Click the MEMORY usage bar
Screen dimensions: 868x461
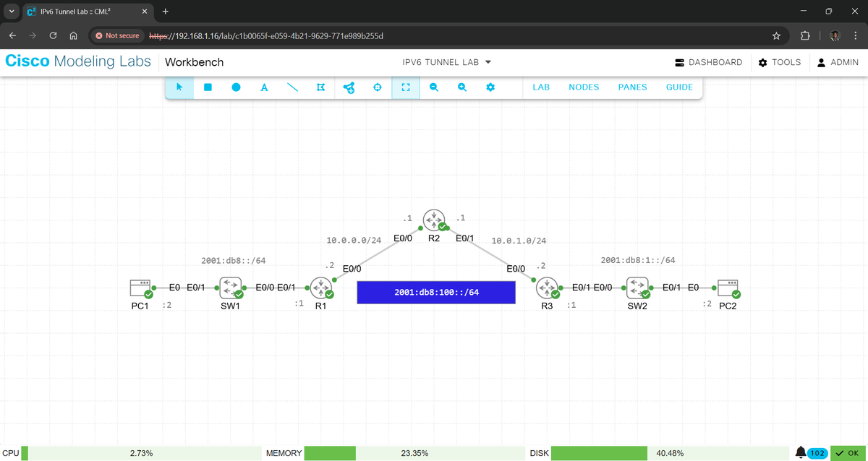414,453
